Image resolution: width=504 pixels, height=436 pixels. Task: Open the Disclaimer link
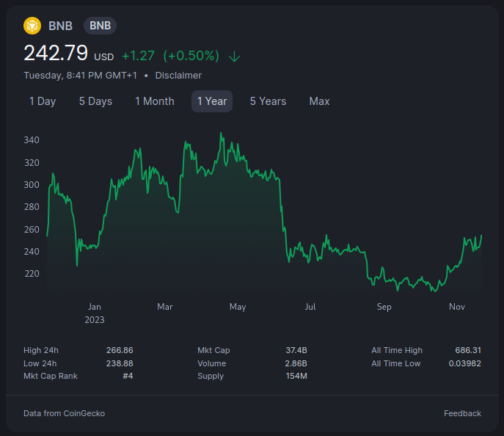178,76
